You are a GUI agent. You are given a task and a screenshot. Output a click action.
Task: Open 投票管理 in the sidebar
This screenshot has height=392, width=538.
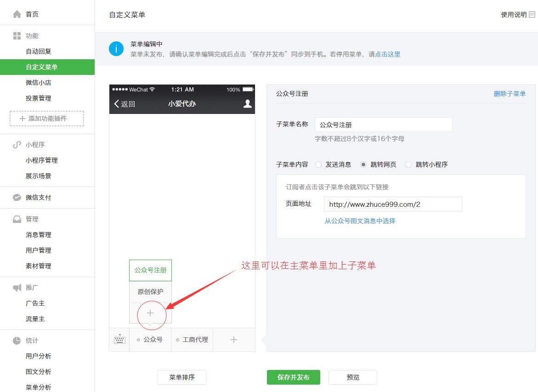coord(39,98)
